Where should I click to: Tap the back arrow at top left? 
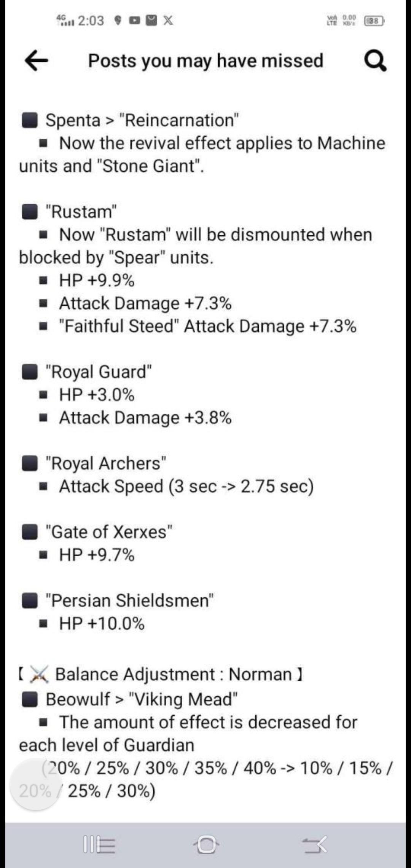pos(36,61)
